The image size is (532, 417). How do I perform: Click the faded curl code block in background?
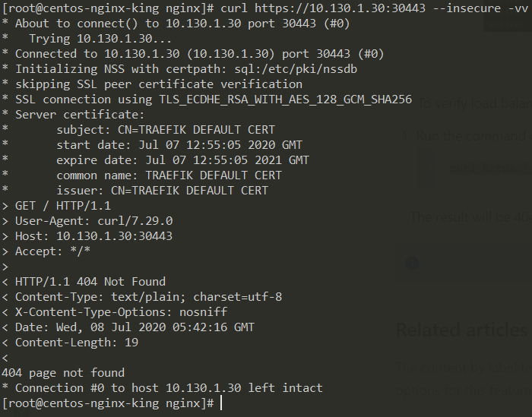tap(475, 168)
